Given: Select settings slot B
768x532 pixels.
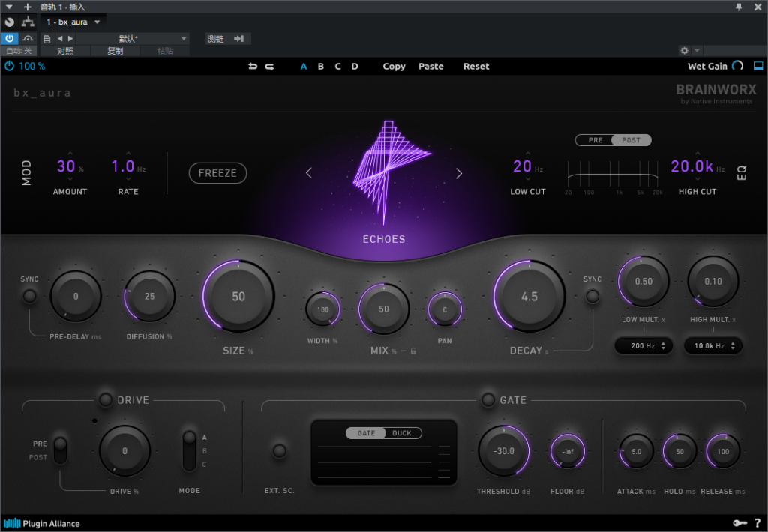Looking at the screenshot, I should 321,67.
